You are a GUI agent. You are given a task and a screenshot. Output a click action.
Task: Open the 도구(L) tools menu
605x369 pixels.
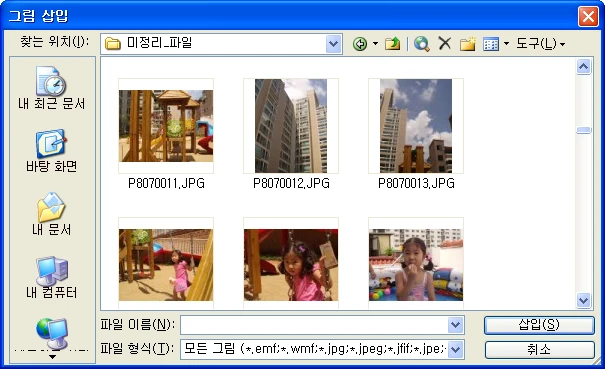[x=540, y=44]
